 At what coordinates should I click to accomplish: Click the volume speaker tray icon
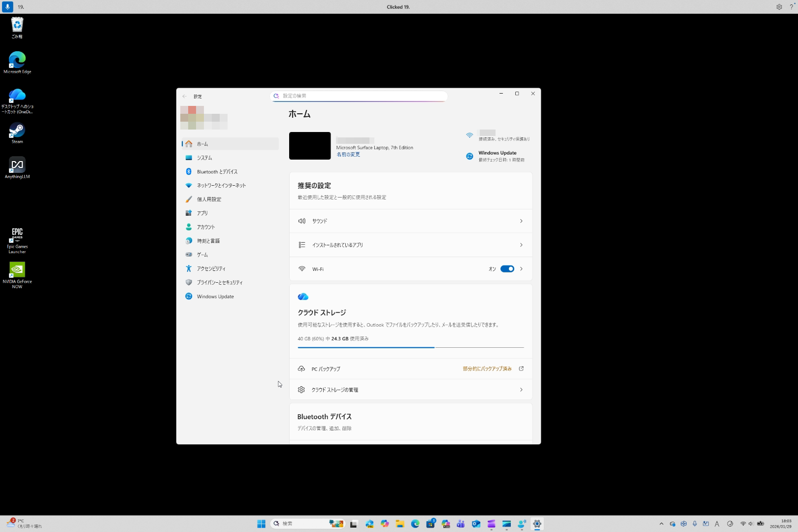pyautogui.click(x=751, y=524)
